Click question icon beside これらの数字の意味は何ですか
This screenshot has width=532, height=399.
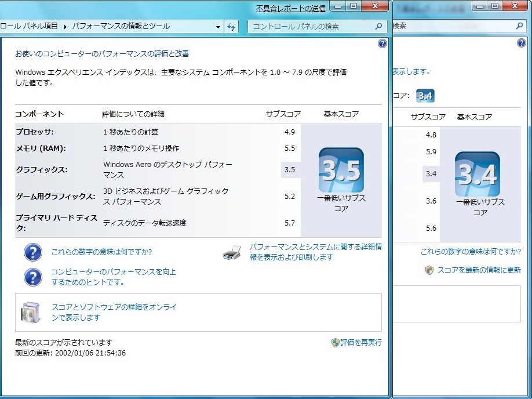coord(33,252)
